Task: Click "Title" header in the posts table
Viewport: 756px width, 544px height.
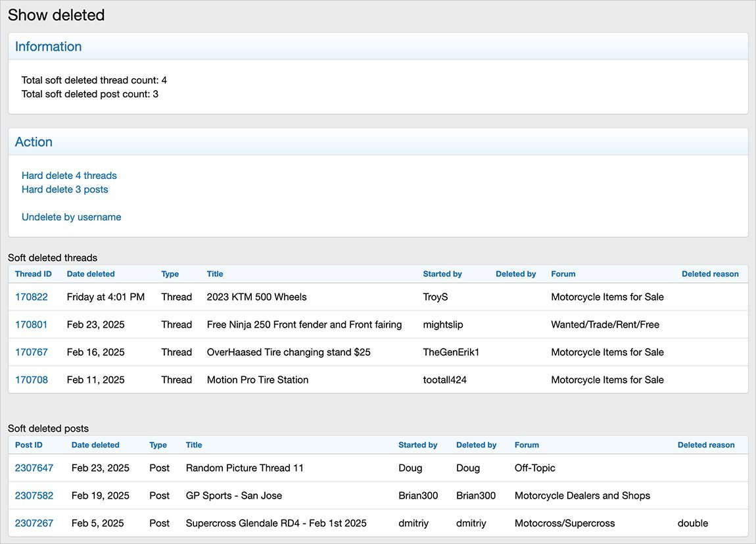Action: pyautogui.click(x=194, y=445)
